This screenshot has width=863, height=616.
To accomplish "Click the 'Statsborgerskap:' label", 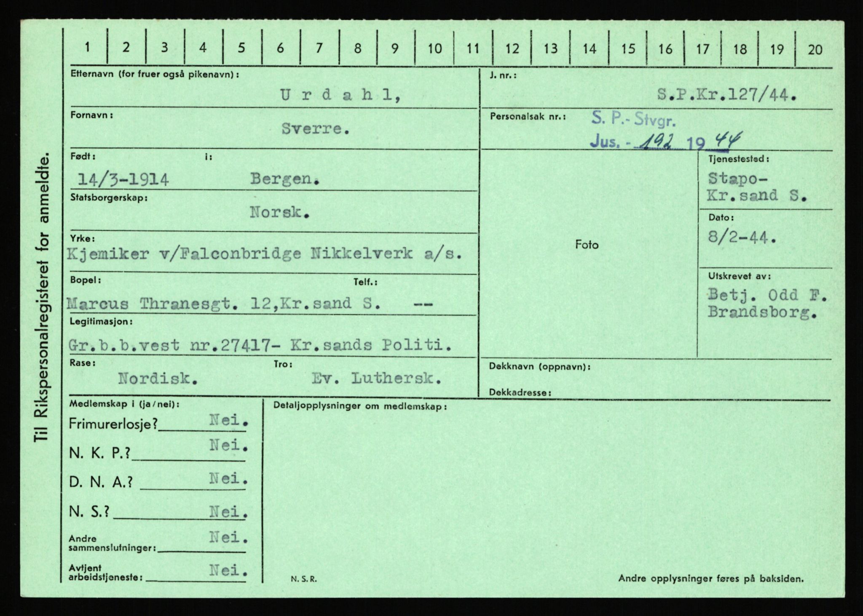I will point(109,197).
